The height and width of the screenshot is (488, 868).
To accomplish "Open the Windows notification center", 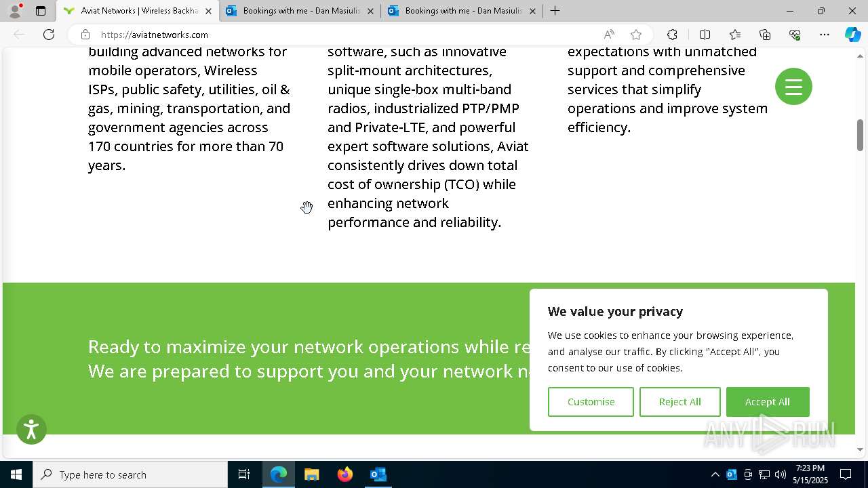I will click(x=846, y=474).
